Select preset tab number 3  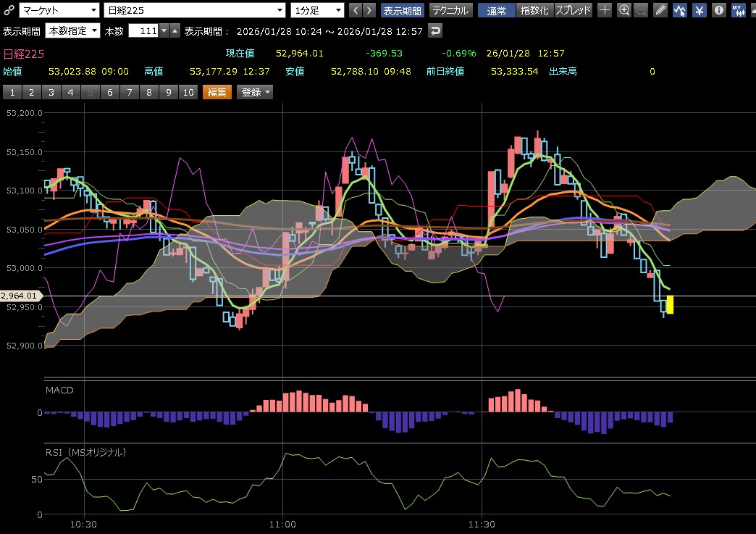tap(51, 92)
